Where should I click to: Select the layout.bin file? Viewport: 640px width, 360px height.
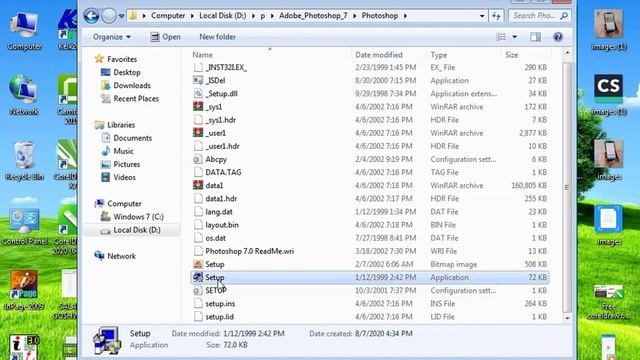point(222,225)
